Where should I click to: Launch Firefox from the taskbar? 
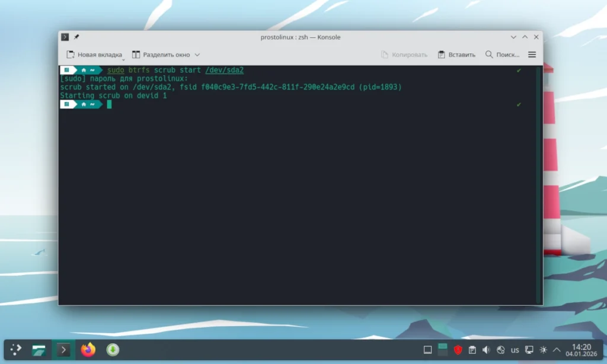point(88,350)
